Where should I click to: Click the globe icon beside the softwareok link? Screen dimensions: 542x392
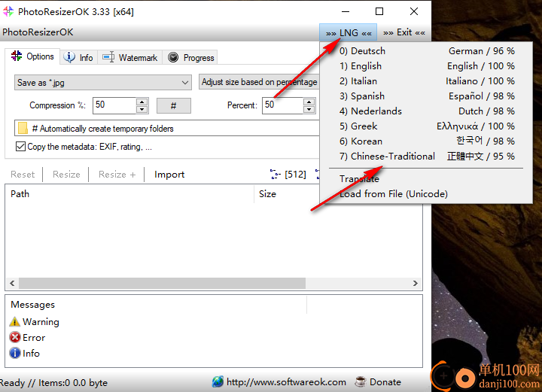pyautogui.click(x=218, y=381)
